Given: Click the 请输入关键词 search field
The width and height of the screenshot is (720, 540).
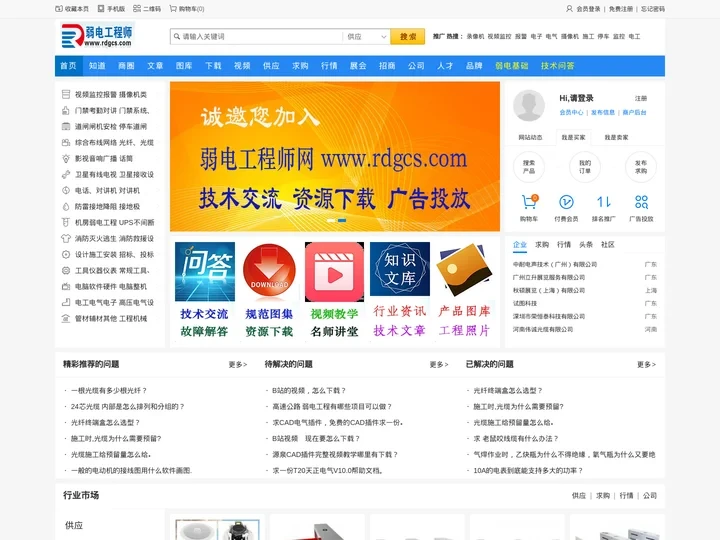Looking at the screenshot, I should 257,36.
